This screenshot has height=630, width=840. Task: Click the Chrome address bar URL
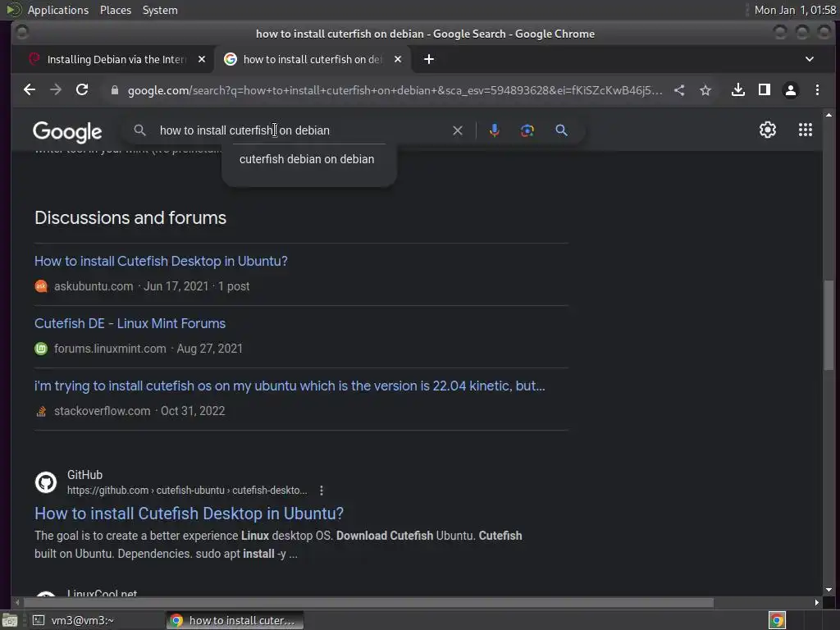395,90
